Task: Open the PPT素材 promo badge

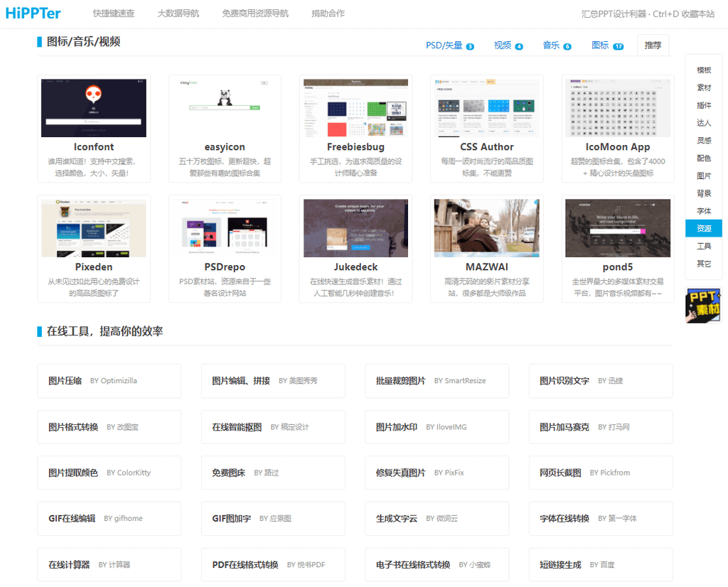Action: pos(703,306)
